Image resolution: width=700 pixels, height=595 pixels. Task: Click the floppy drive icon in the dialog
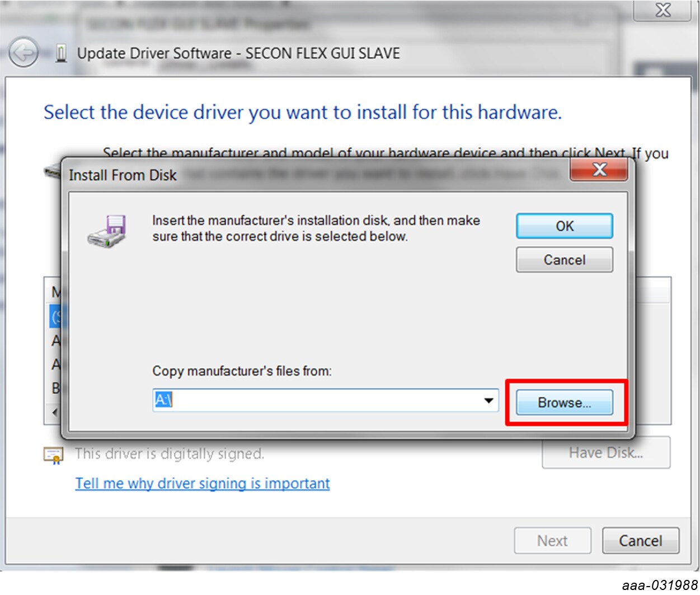(x=107, y=231)
